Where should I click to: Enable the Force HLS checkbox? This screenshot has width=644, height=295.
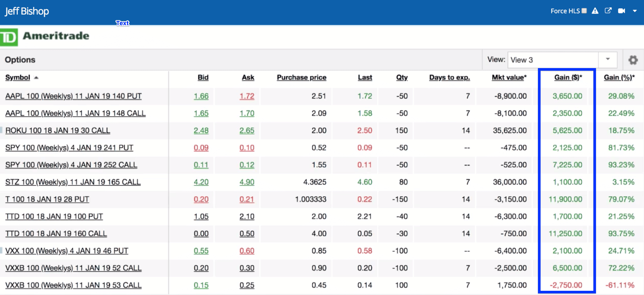coord(584,11)
